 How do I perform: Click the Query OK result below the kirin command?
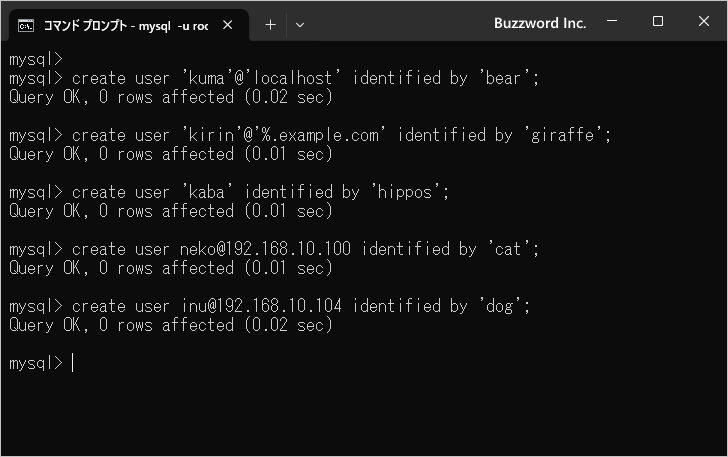click(171, 154)
